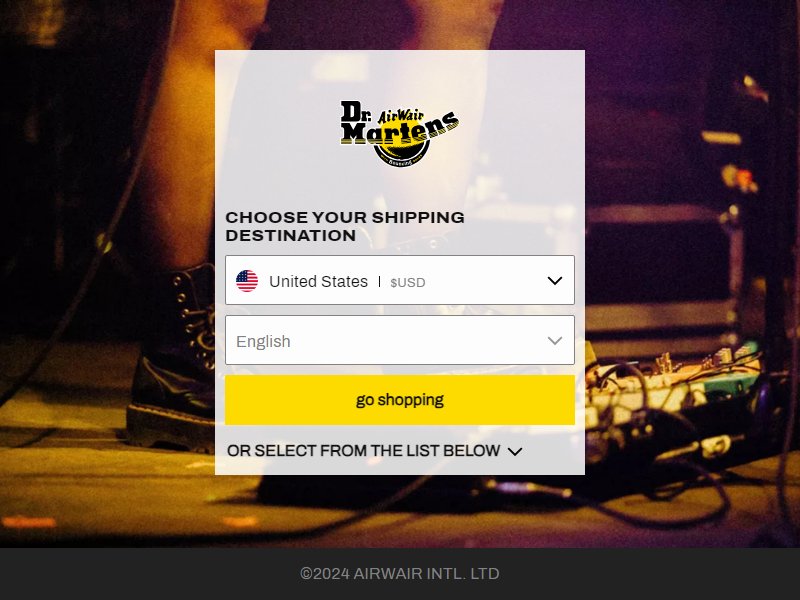Click 'CHOOSE YOUR SHIPPING DESTINATION' heading
800x600 pixels.
[x=345, y=227]
